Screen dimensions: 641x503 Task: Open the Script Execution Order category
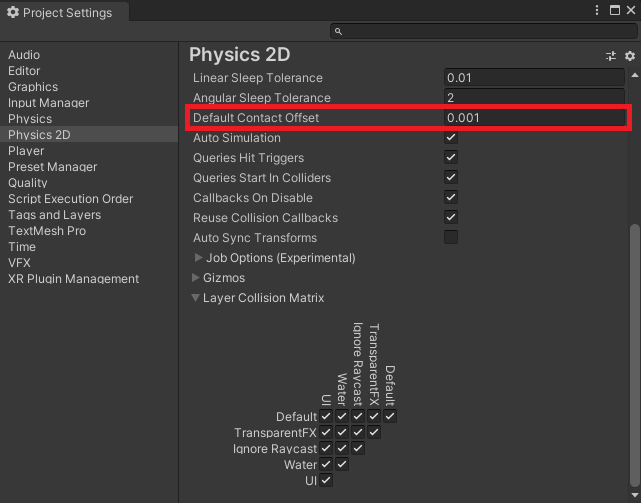(x=70, y=199)
